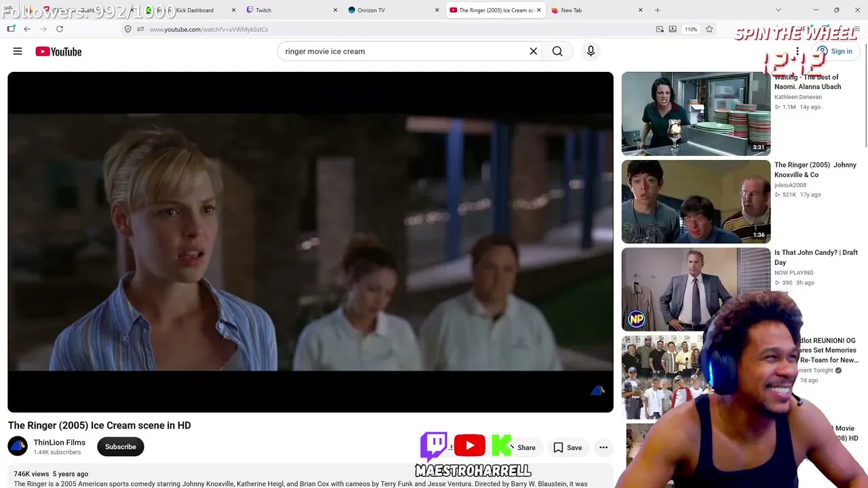The width and height of the screenshot is (868, 488).
Task: Open a new browser tab
Action: (657, 10)
